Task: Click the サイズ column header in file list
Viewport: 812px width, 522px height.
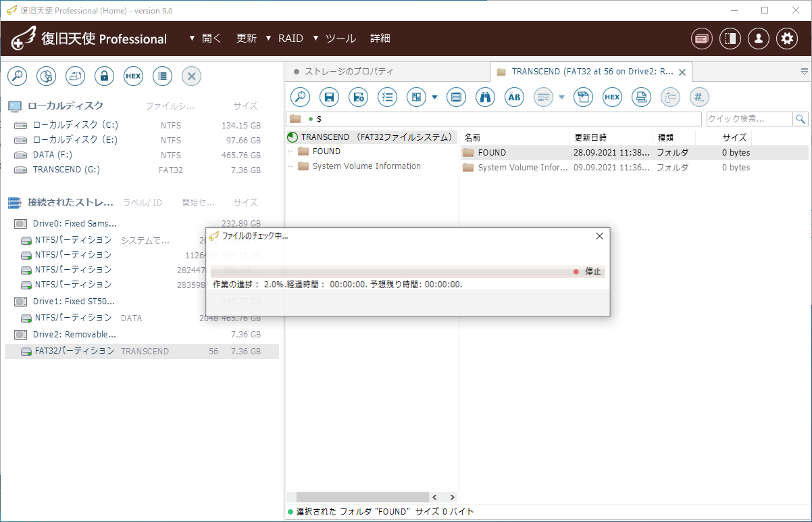Action: 724,137
